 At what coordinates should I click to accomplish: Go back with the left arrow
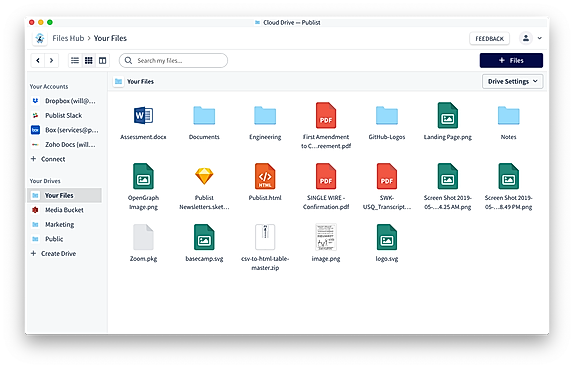(38, 60)
